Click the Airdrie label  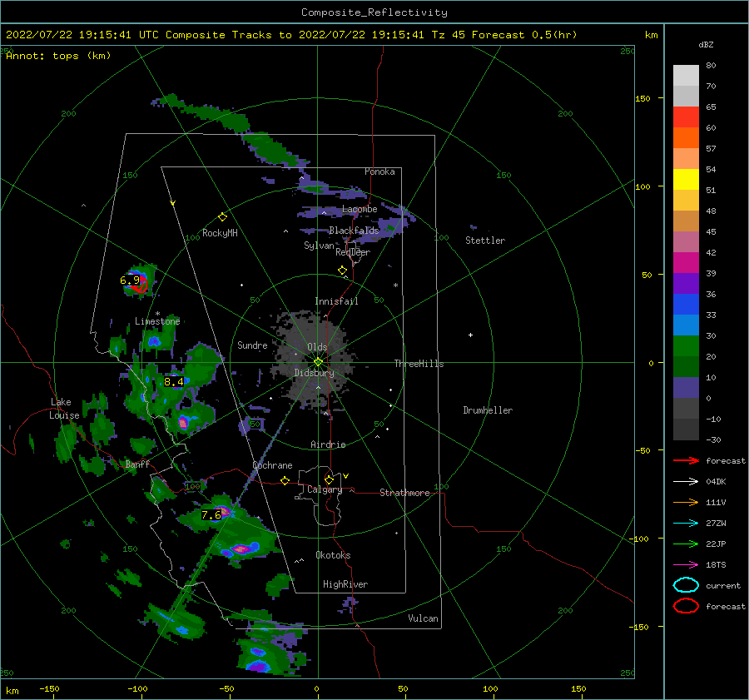click(x=328, y=444)
